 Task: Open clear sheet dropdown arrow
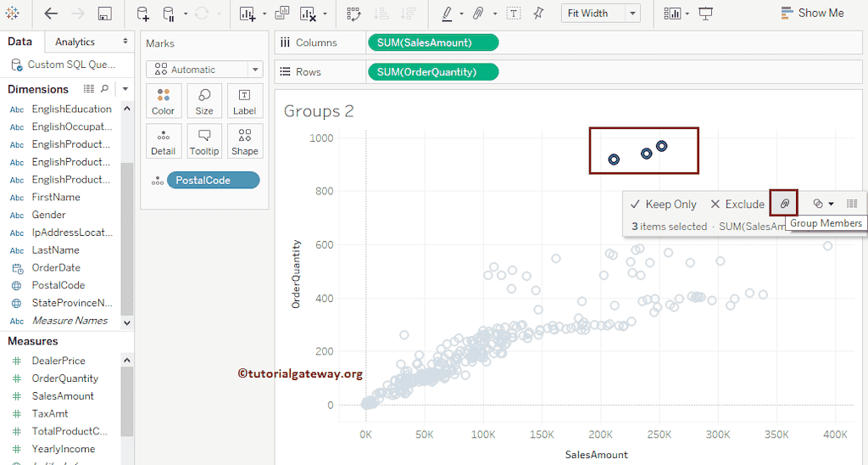pyautogui.click(x=325, y=14)
